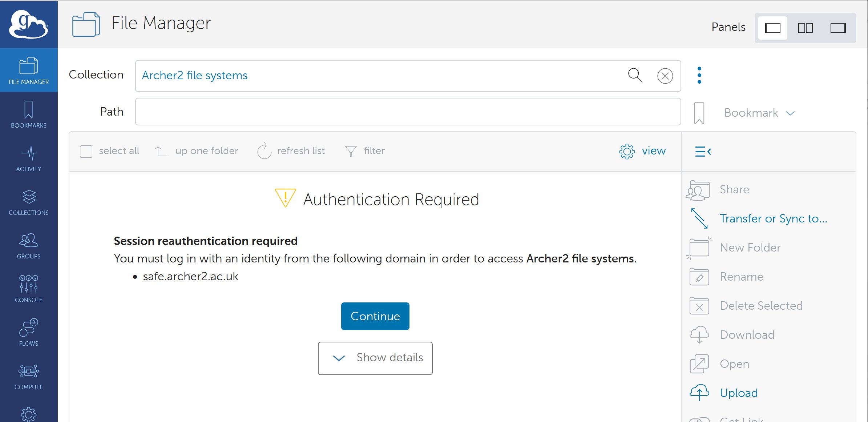Viewport: 868px width, 422px height.
Task: Click the Collection field Archer2 file systems
Action: (408, 76)
